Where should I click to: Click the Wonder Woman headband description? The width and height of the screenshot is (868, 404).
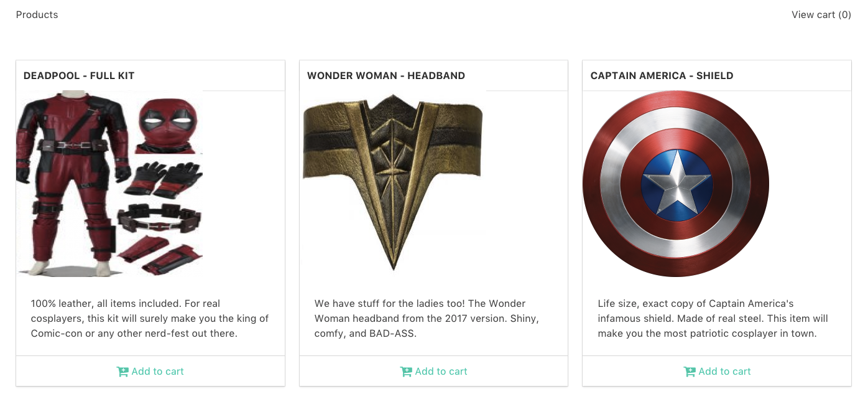(427, 319)
